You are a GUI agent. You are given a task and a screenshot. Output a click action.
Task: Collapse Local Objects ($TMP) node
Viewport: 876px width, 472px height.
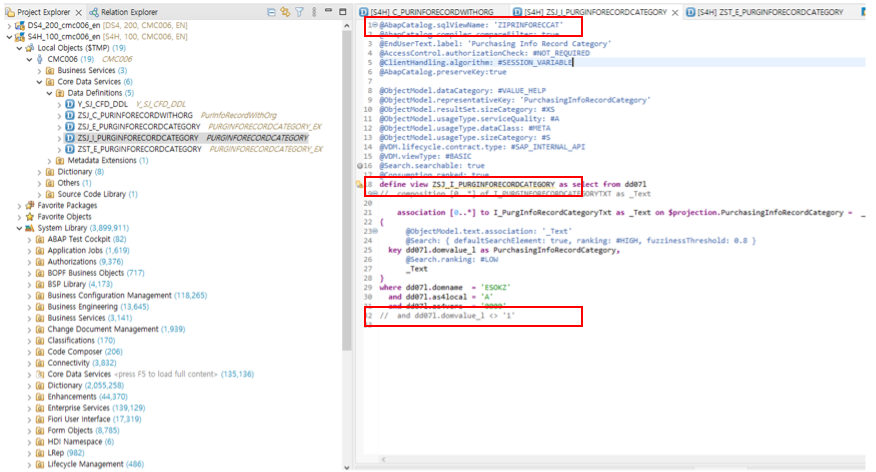tap(19, 48)
